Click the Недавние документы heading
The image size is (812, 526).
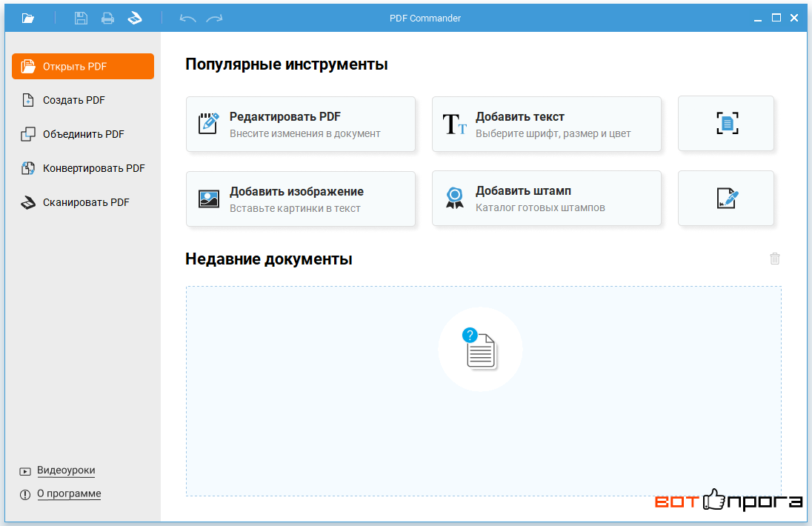(269, 259)
